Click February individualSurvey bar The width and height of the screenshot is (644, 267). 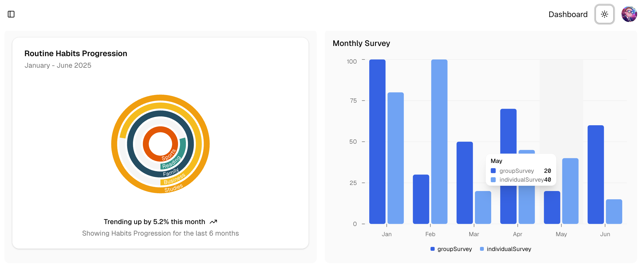click(x=439, y=141)
